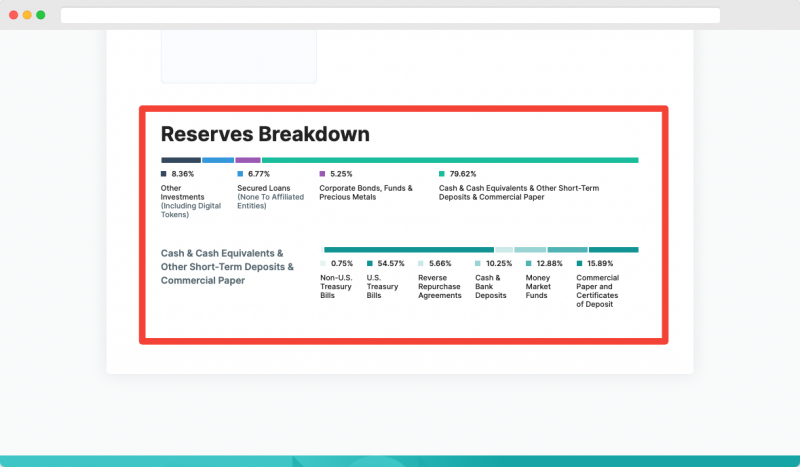Click the 6.77% value
This screenshot has width=800, height=467.
click(259, 174)
